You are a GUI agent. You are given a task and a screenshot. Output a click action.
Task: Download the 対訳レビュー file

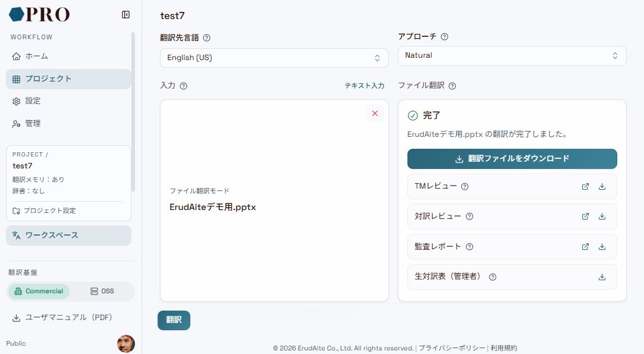pyautogui.click(x=602, y=216)
